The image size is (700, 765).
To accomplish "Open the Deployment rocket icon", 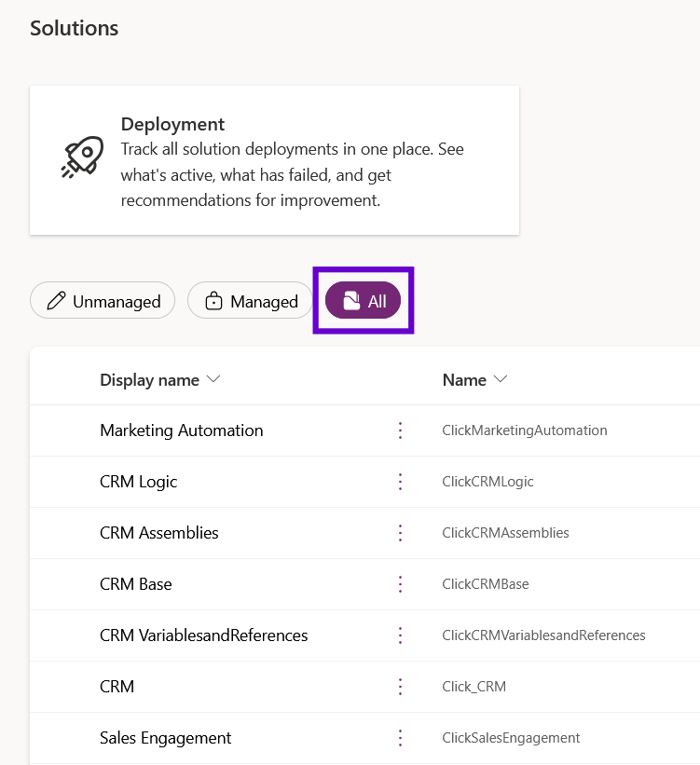I will pos(83,157).
